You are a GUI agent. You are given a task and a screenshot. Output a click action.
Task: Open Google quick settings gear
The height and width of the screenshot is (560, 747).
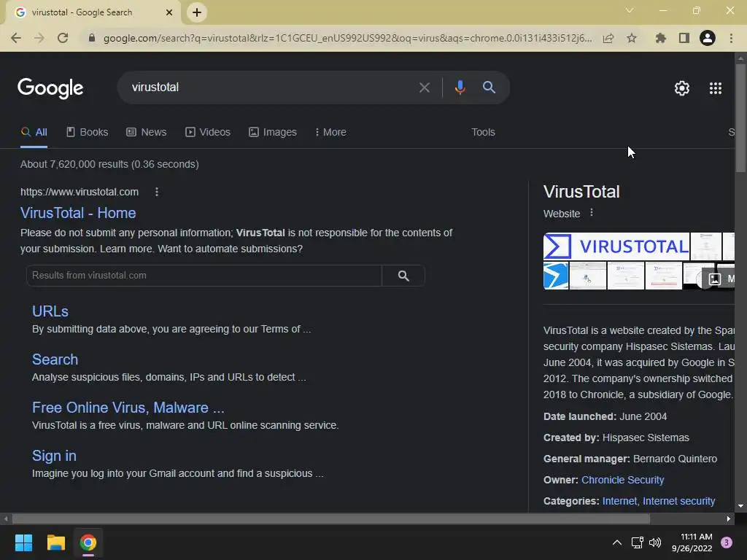pos(682,88)
